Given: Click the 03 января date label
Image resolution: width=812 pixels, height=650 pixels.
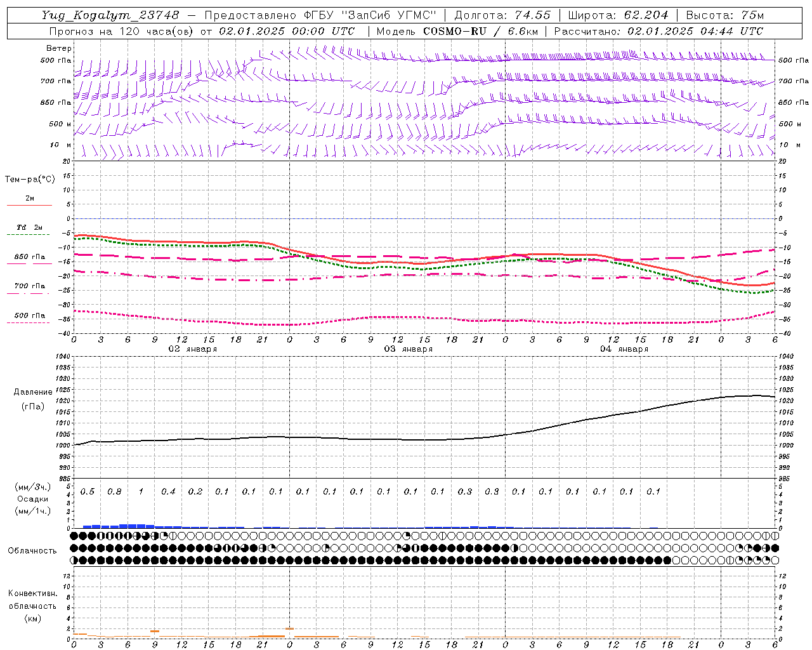Looking at the screenshot, I should [408, 349].
